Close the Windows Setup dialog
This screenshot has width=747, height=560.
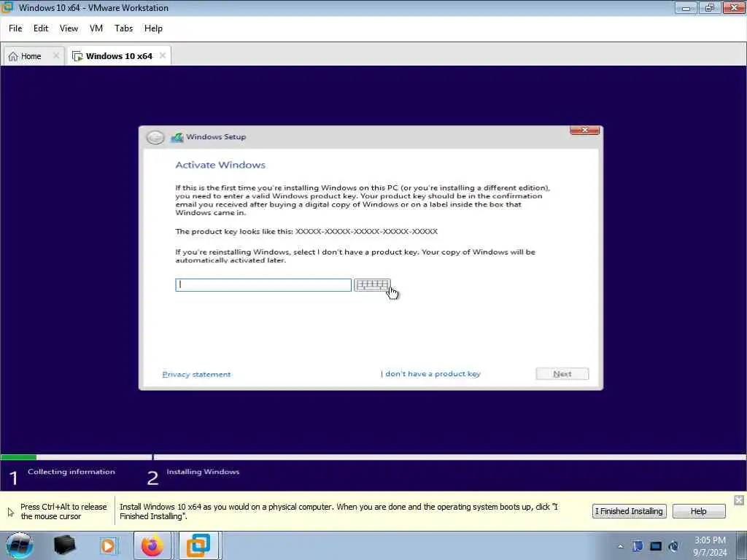[584, 131]
